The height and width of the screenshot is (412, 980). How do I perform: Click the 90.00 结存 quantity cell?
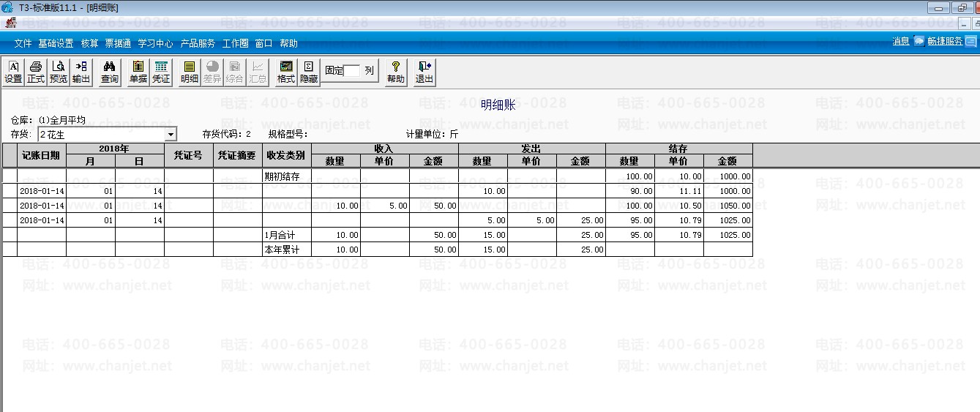(x=630, y=191)
